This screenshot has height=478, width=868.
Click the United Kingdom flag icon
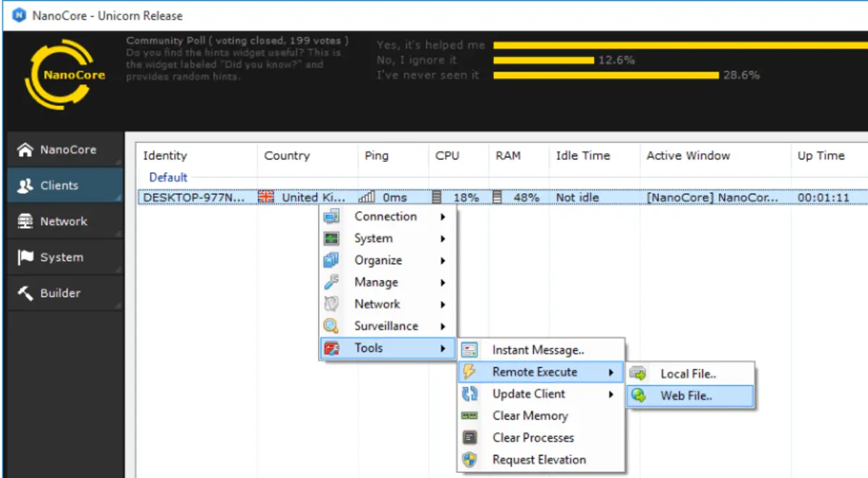coord(266,197)
